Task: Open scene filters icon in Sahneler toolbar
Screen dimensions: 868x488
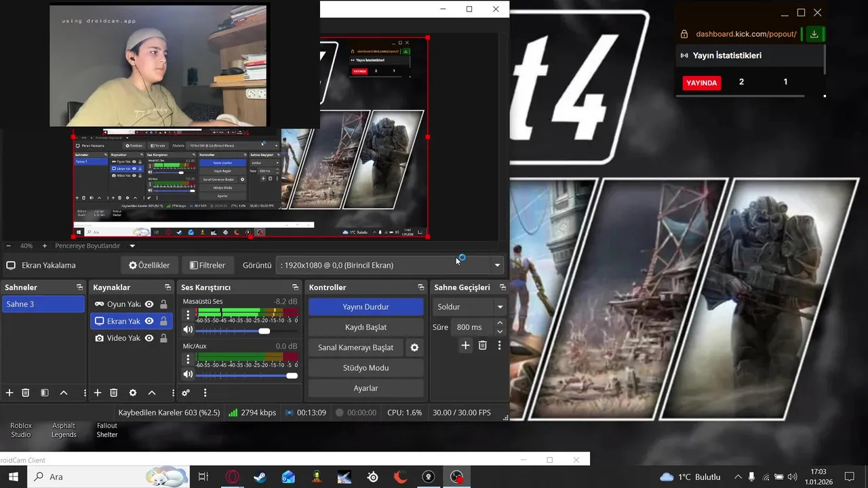Action: (44, 392)
